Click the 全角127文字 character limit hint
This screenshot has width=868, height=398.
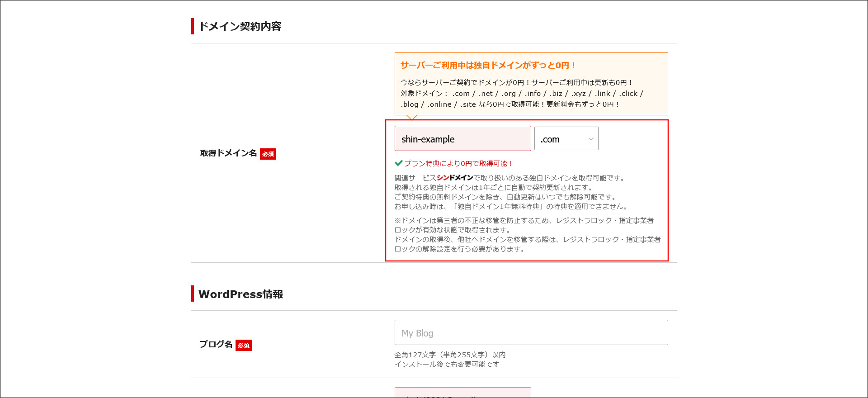(x=449, y=355)
